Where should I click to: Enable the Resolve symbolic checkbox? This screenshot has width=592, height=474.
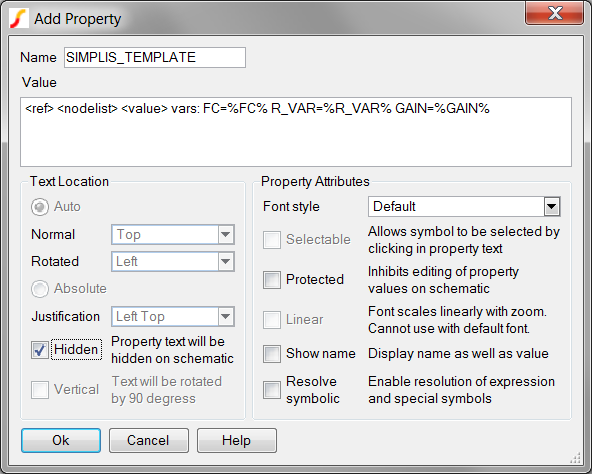(x=272, y=390)
